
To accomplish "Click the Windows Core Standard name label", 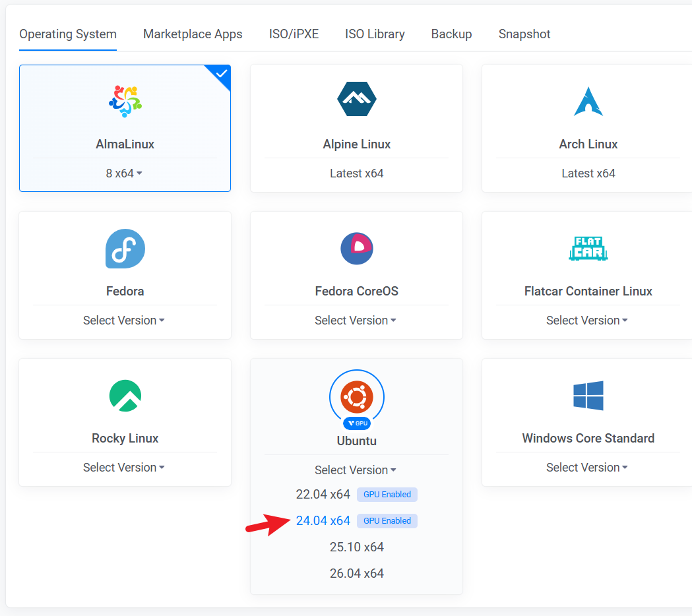I will [x=588, y=438].
